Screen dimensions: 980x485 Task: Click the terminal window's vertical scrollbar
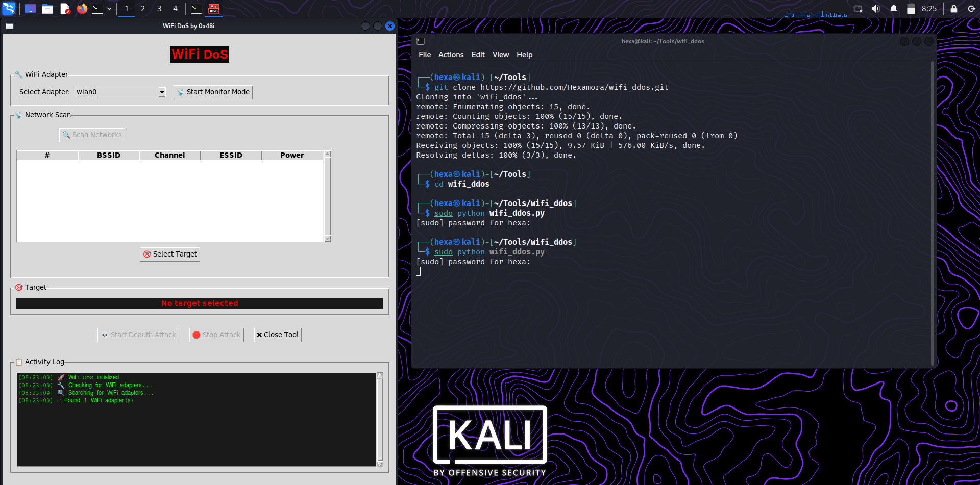[933, 213]
